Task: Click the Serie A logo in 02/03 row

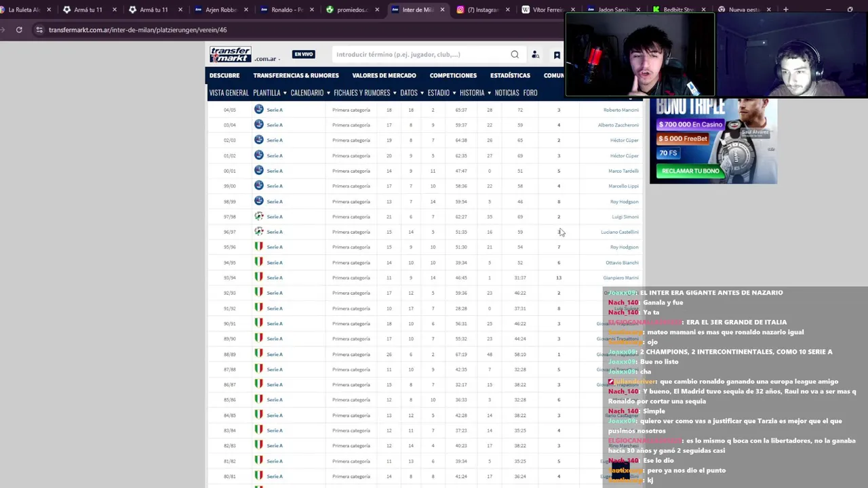Action: [258, 140]
